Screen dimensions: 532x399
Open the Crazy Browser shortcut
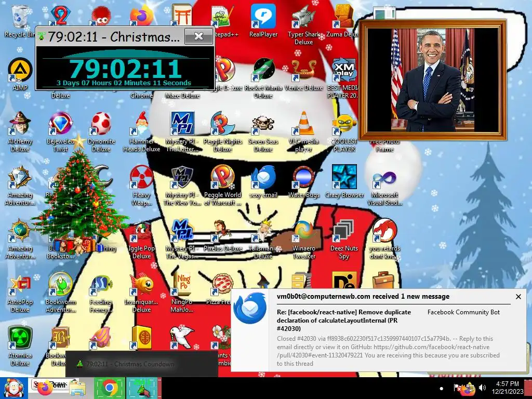[344, 181]
